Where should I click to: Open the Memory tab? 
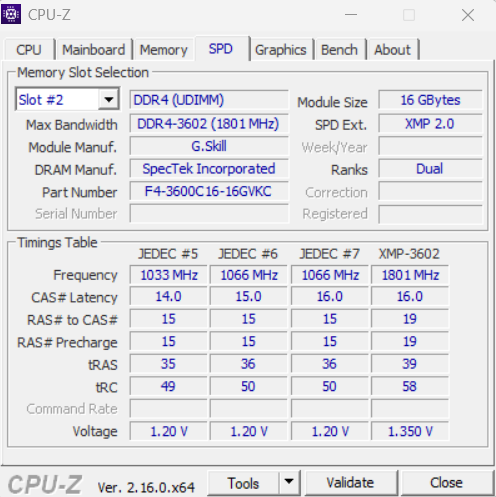pos(163,50)
